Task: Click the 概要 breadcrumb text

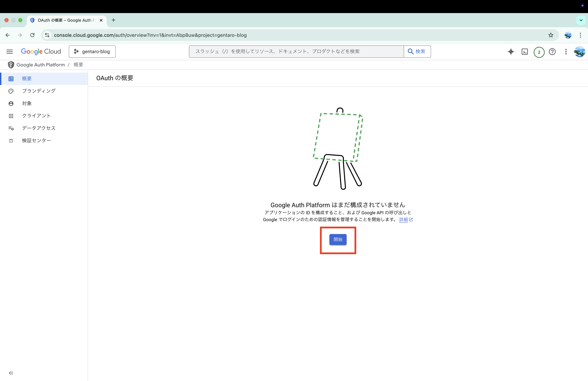Action: coord(78,65)
